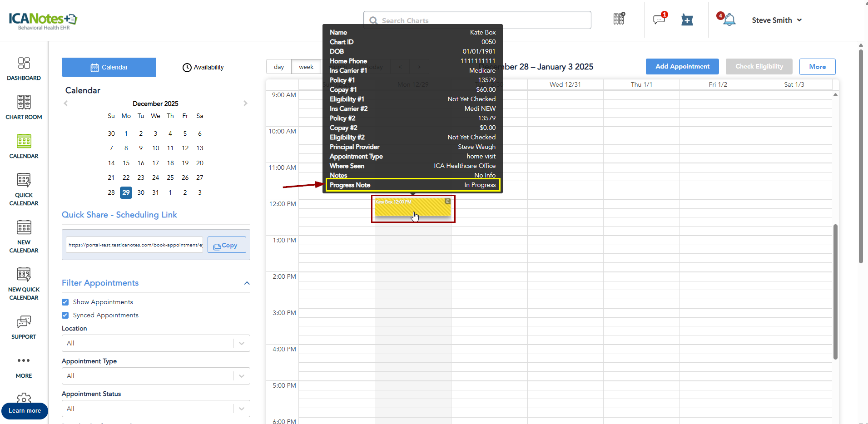
Task: Select the Quick Calendar sidebar icon
Action: (x=24, y=189)
